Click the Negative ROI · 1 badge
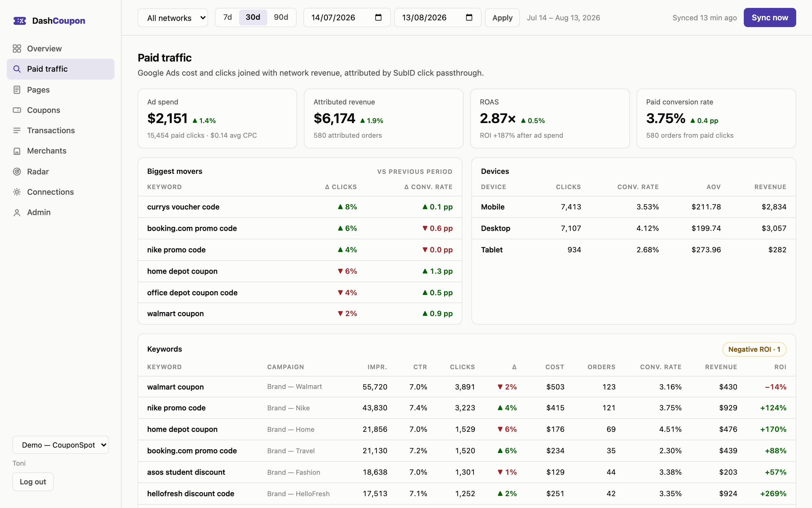Screen dimensions: 812x508 [x=754, y=349]
